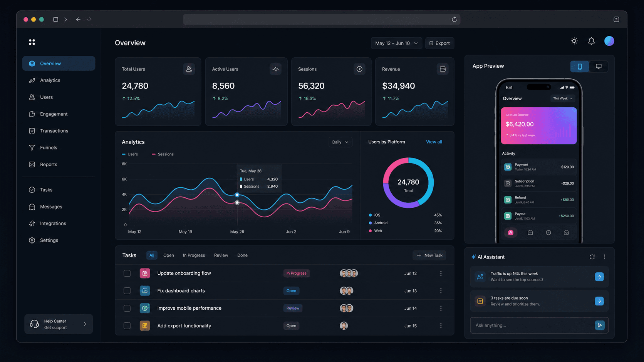644x362 pixels.
Task: Click the Sessions card clock icon
Action: tap(359, 69)
